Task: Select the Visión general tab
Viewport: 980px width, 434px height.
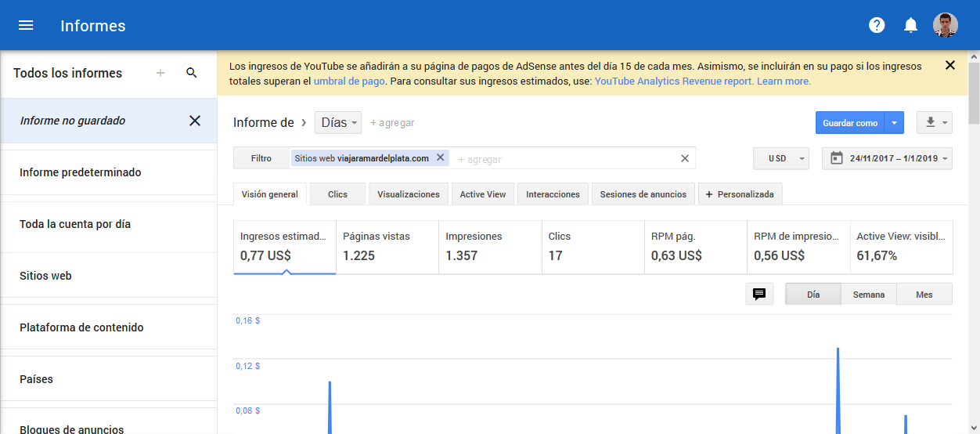Action: (x=270, y=194)
